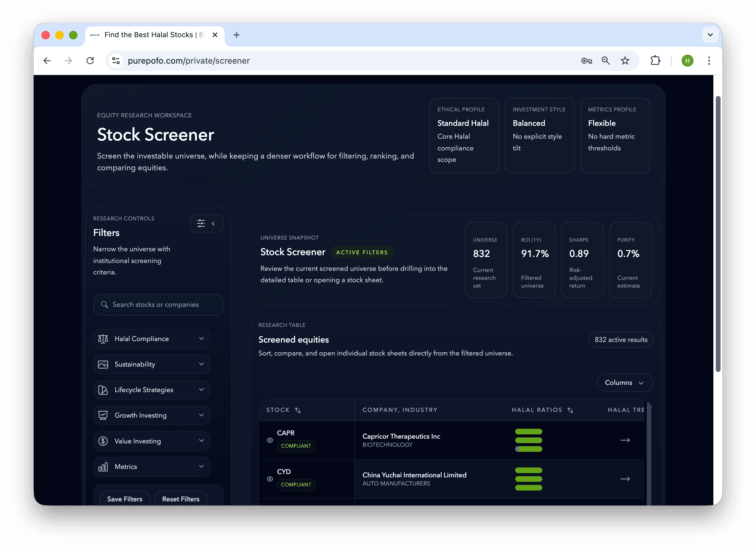Toggle the watch eye icon for CYD

(270, 479)
